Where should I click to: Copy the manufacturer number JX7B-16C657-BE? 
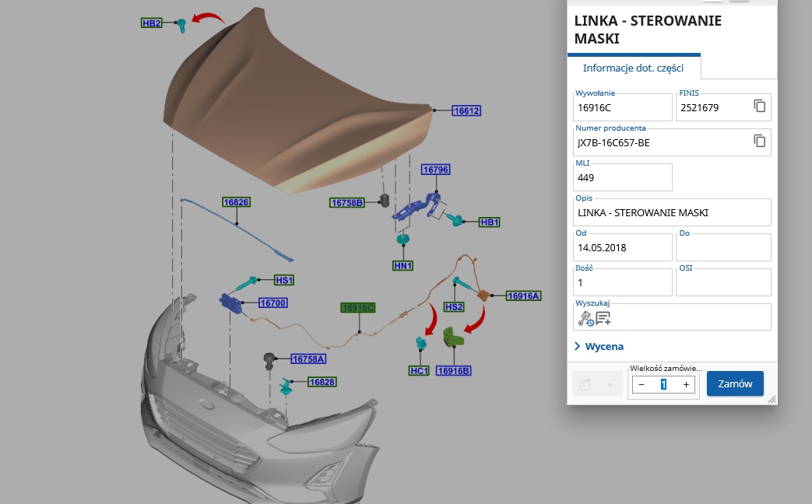(760, 141)
